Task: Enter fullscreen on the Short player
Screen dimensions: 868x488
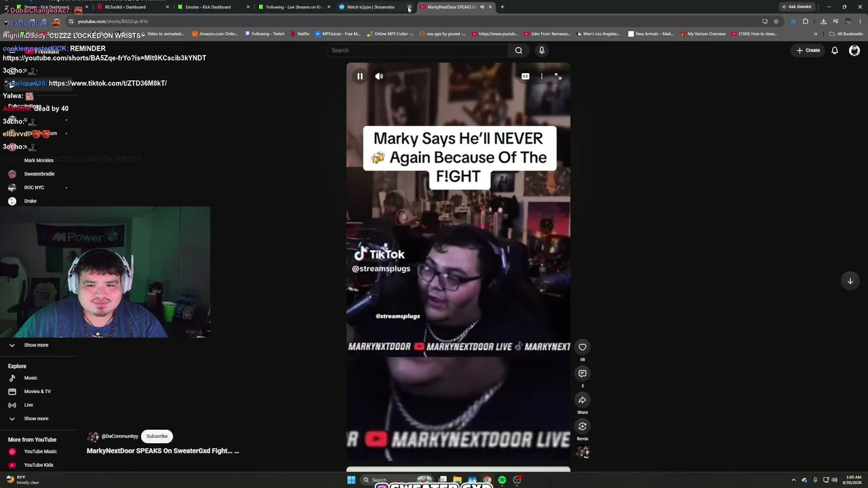Action: click(558, 77)
